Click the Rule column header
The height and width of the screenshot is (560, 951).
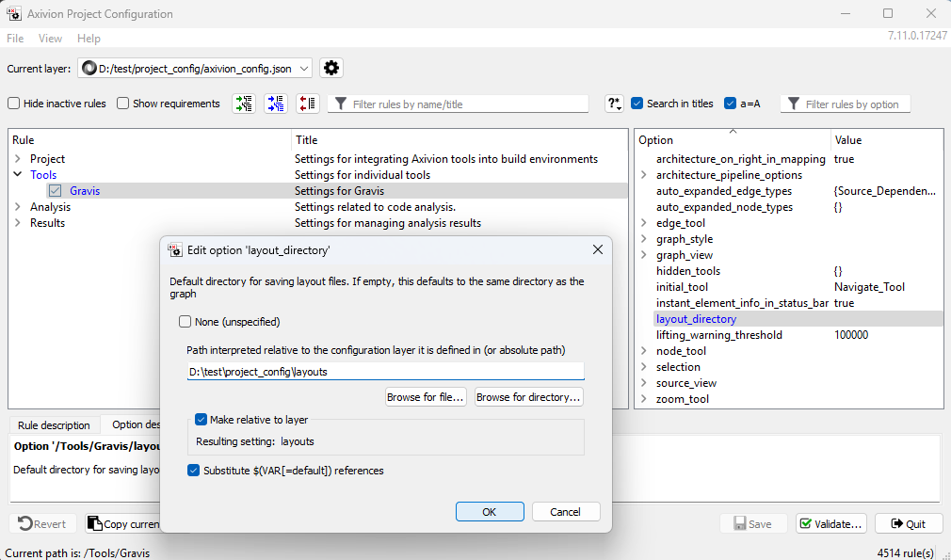tap(150, 139)
